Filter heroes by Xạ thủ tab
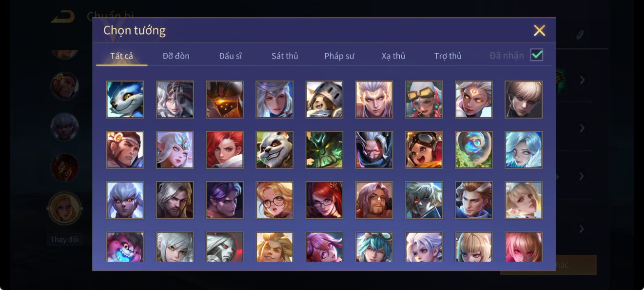 pos(393,56)
